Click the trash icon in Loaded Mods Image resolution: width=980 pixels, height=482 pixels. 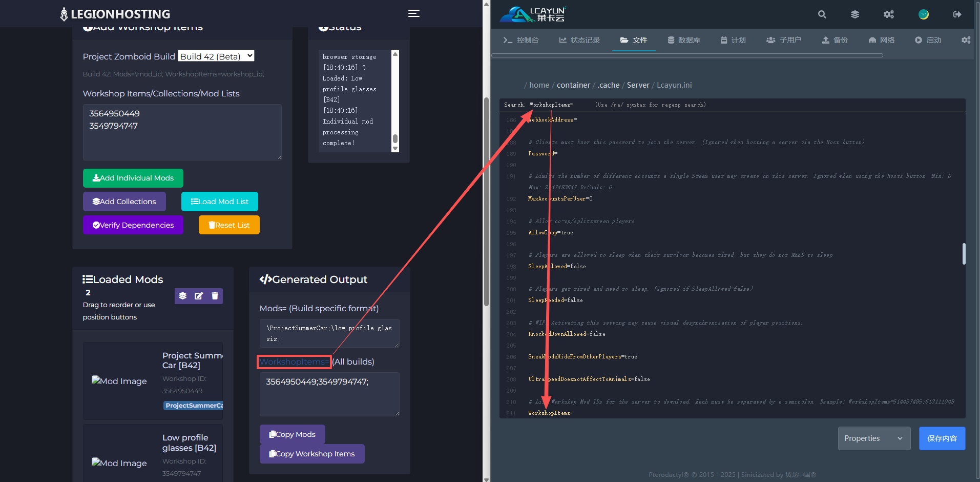[215, 296]
